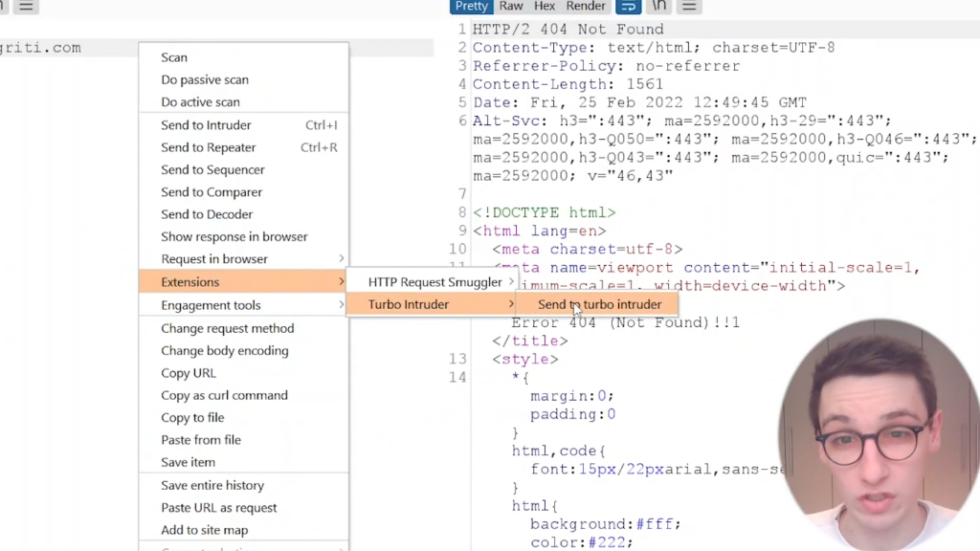The width and height of the screenshot is (980, 551).
Task: Send request to Repeater
Action: (x=244, y=147)
